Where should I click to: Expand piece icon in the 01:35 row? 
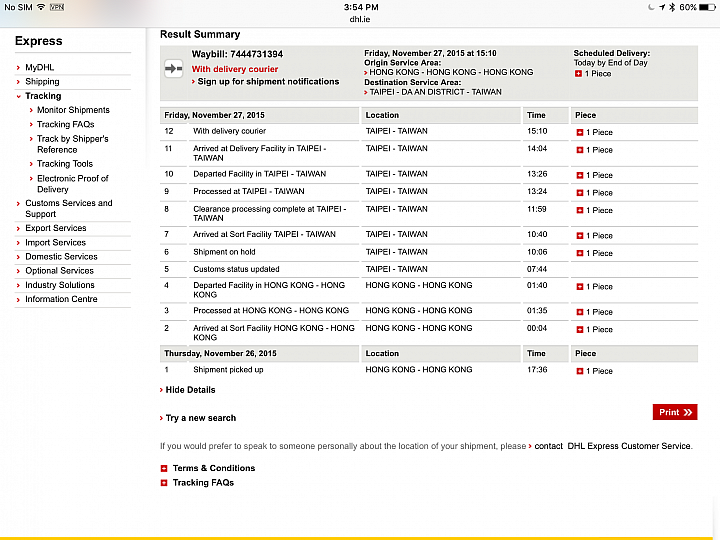tap(580, 312)
